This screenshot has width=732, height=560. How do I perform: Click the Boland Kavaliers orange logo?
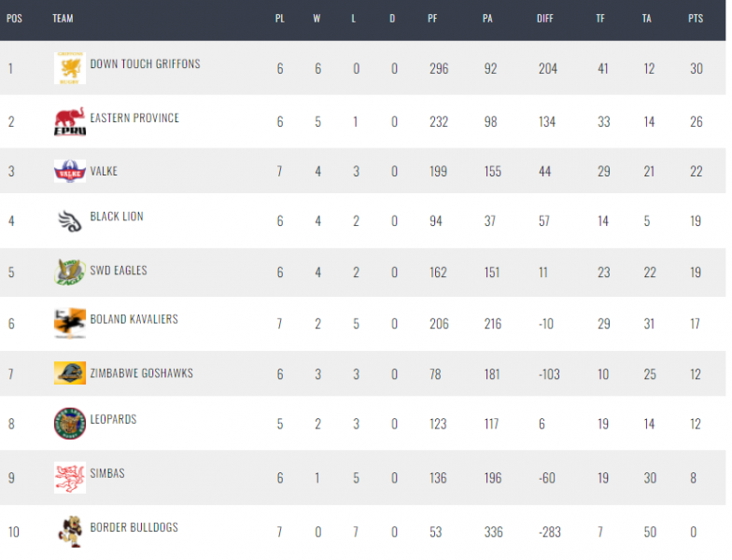(x=69, y=323)
